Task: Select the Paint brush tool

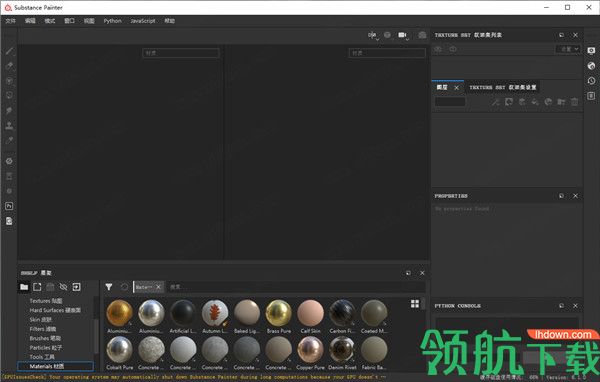Action: coord(9,51)
